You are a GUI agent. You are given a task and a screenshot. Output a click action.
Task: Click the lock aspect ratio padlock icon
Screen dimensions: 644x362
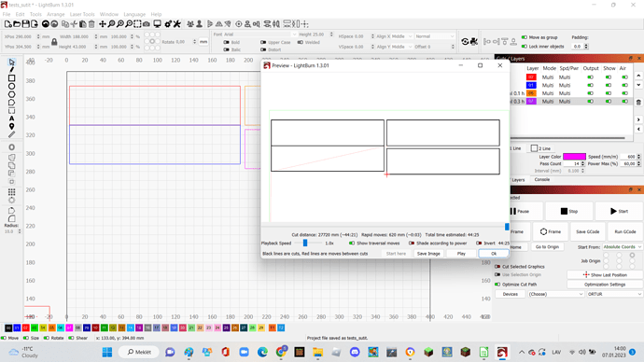(x=54, y=41)
